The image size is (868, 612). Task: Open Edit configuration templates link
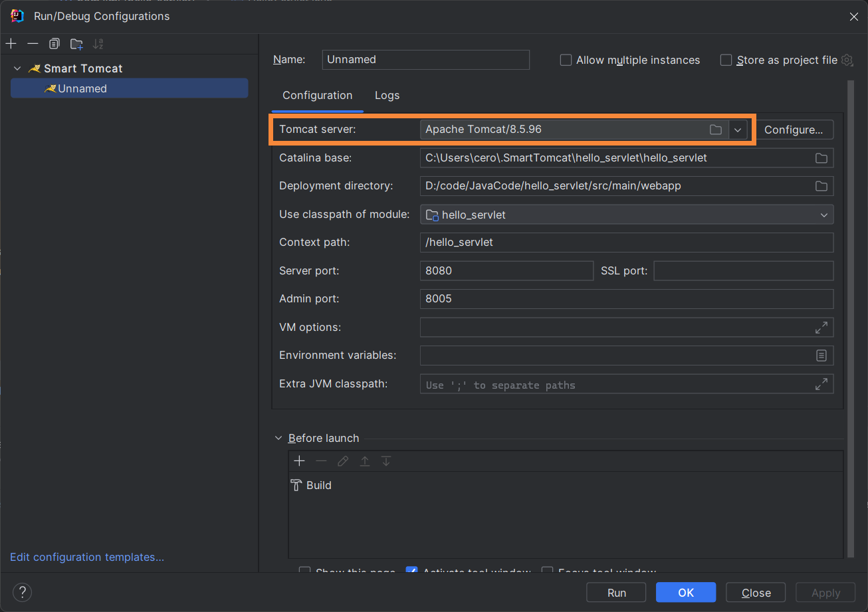coord(87,558)
